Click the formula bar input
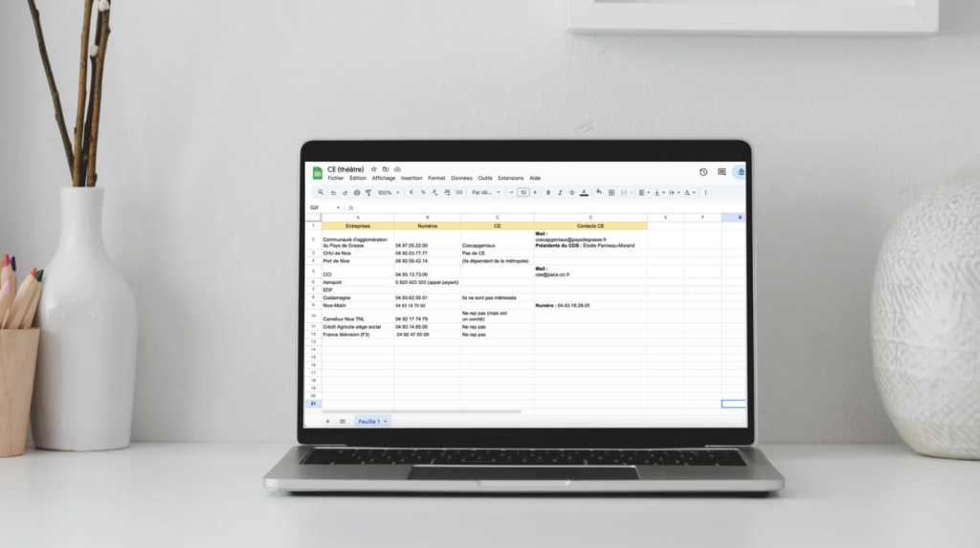The image size is (980, 548). (x=550, y=208)
